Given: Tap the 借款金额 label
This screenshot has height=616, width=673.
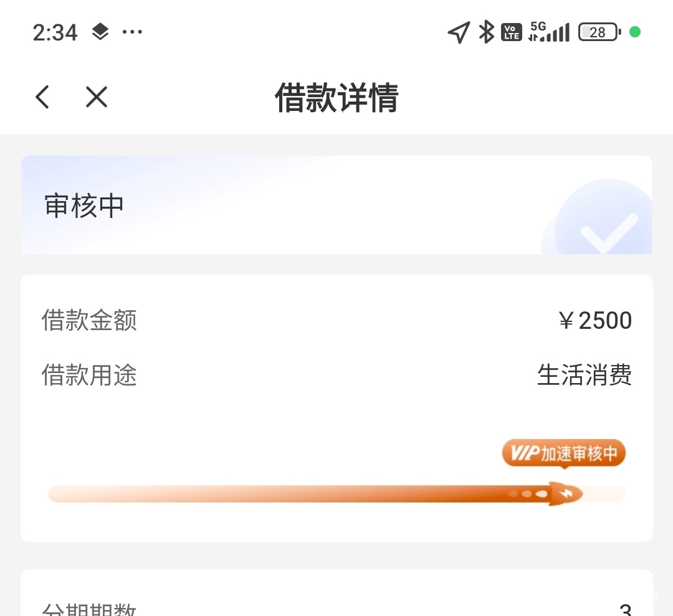Looking at the screenshot, I should click(89, 320).
